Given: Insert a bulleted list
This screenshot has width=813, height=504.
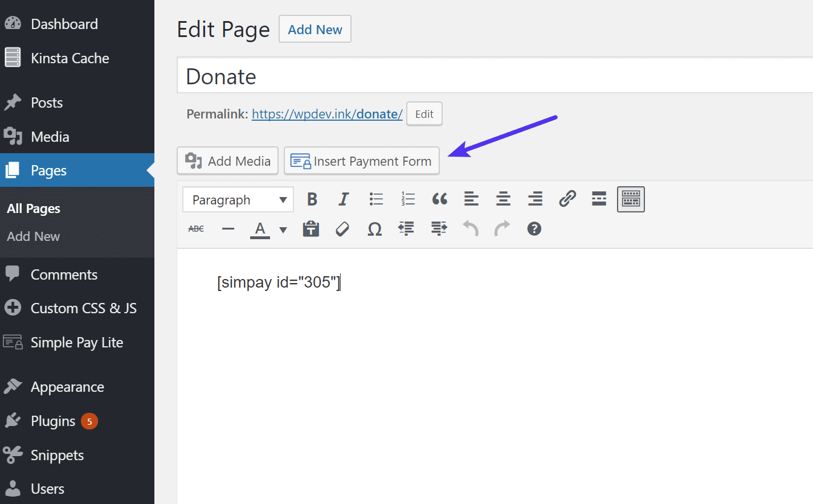Looking at the screenshot, I should coord(376,199).
